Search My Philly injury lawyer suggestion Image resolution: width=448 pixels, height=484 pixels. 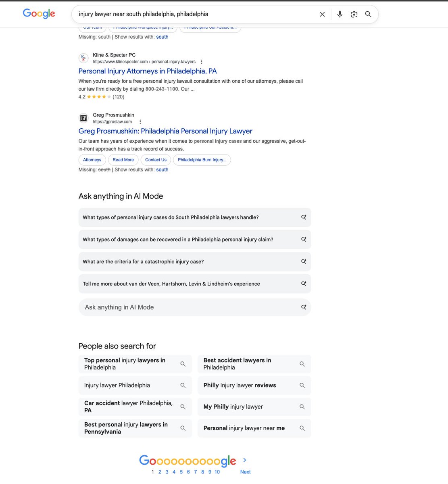pos(254,407)
